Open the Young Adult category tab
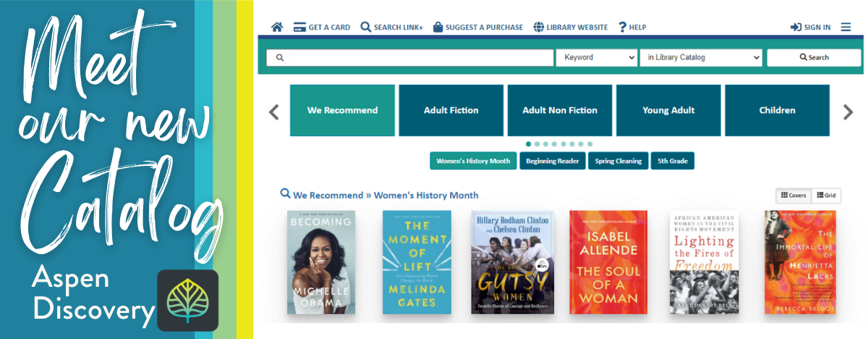Screen dimensions: 868x339 (668, 111)
